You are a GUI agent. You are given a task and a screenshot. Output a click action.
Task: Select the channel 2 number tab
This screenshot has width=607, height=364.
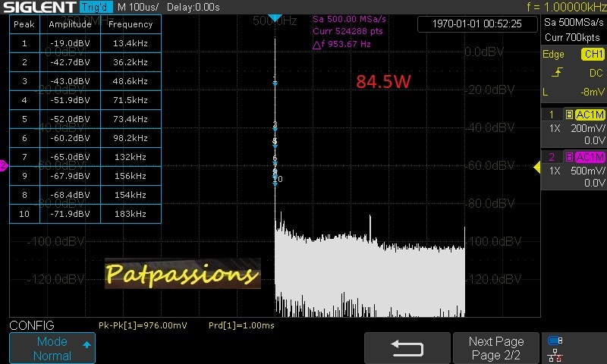552,157
